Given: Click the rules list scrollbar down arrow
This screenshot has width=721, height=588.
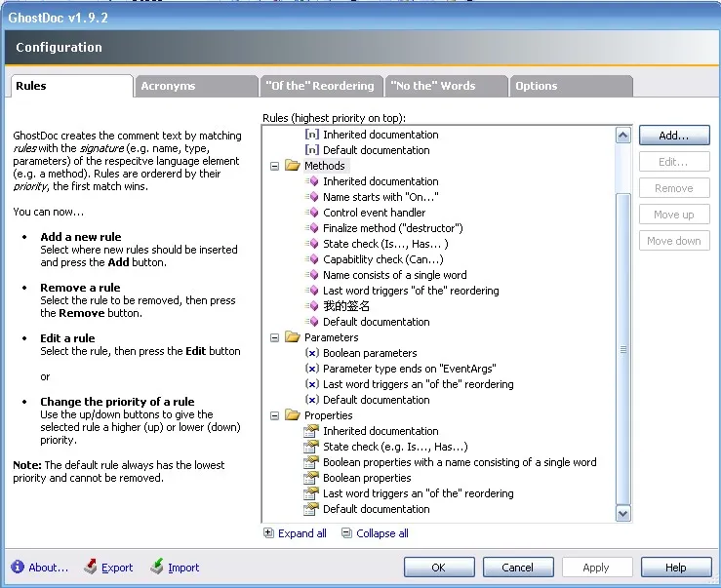Looking at the screenshot, I should click(623, 513).
